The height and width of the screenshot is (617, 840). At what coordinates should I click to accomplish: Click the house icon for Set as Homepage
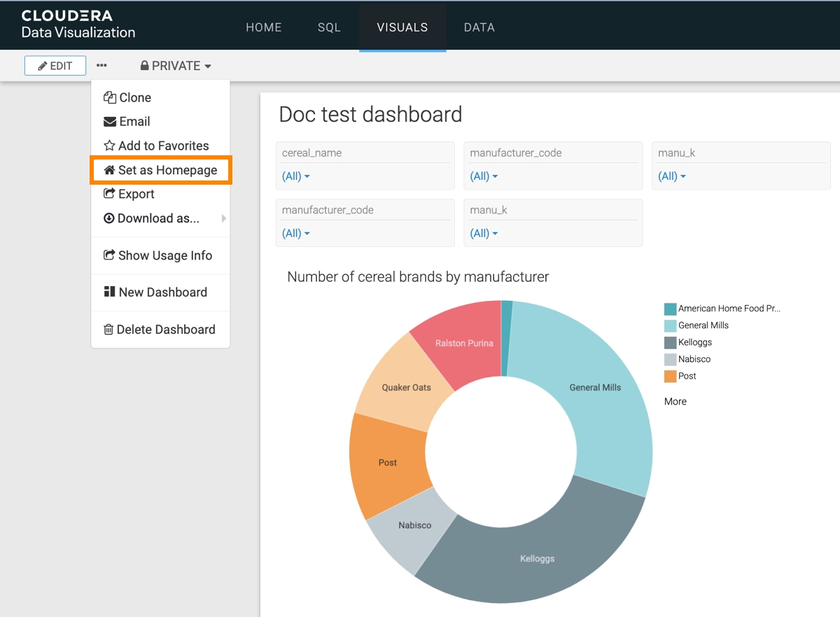tap(109, 170)
